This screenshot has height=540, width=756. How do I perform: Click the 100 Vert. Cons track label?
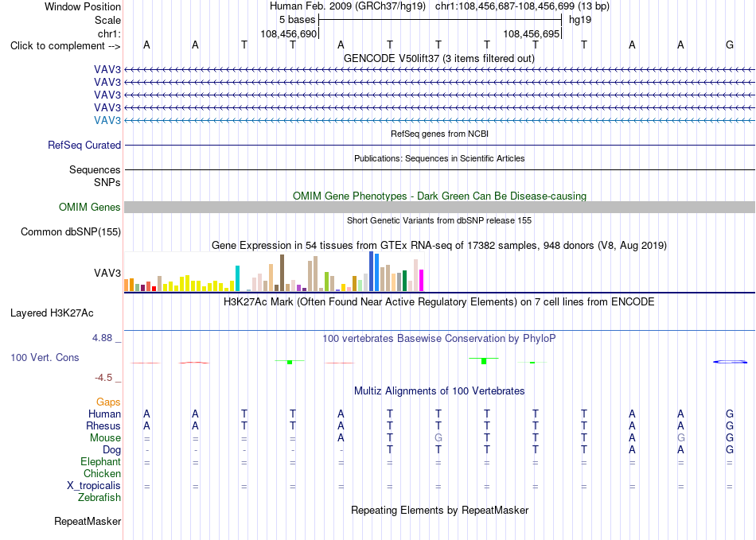point(45,357)
